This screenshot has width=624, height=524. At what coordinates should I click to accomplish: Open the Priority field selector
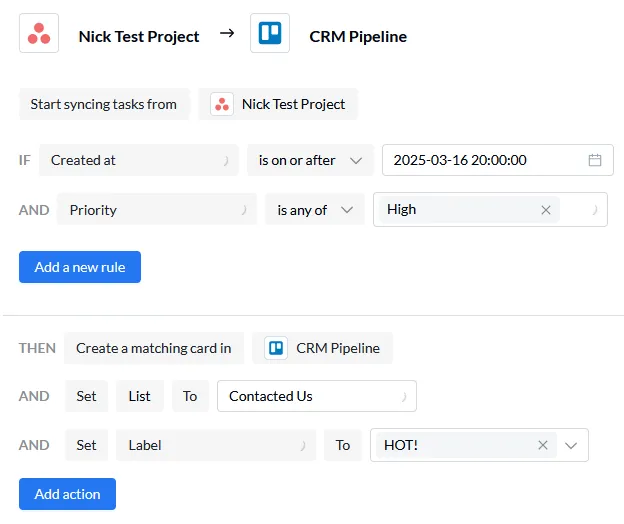pyautogui.click(x=157, y=210)
